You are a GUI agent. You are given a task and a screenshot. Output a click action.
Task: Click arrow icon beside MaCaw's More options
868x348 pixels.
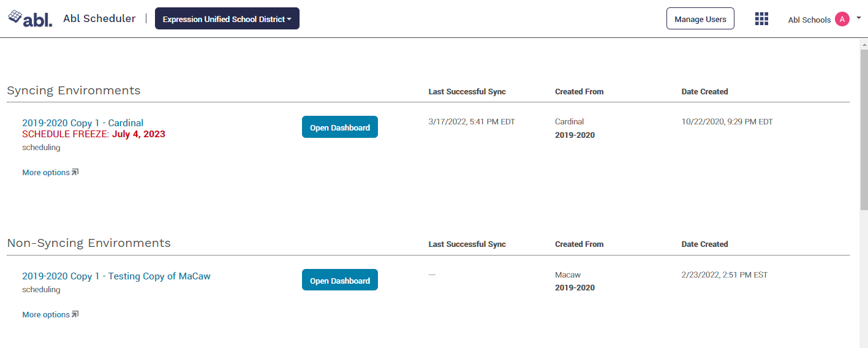tap(75, 315)
